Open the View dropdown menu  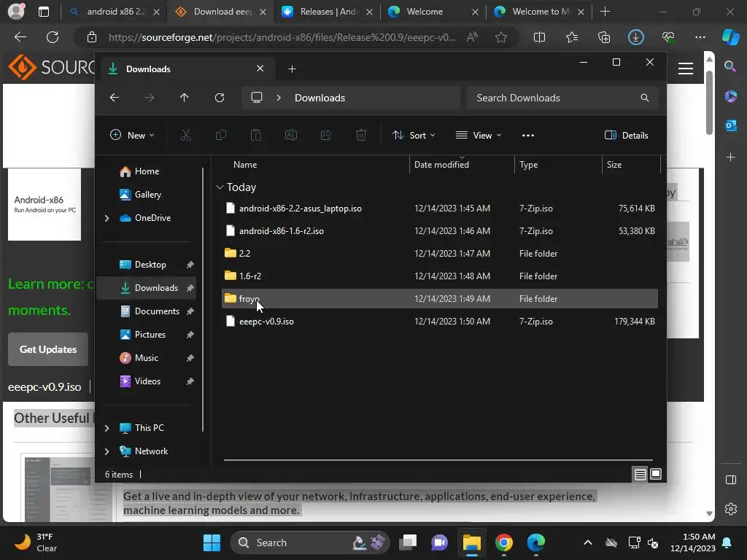point(479,135)
